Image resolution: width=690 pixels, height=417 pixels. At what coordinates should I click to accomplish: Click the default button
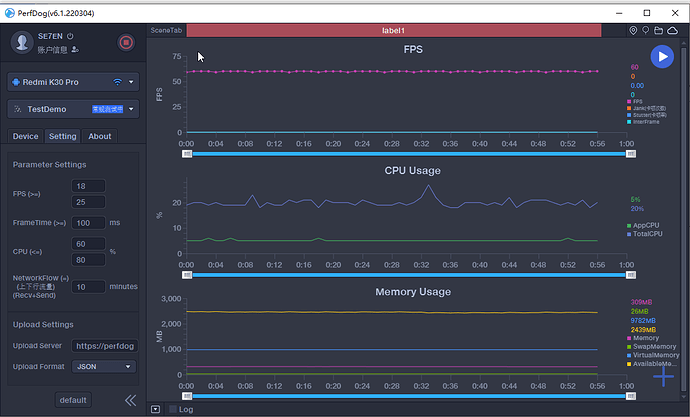click(73, 400)
